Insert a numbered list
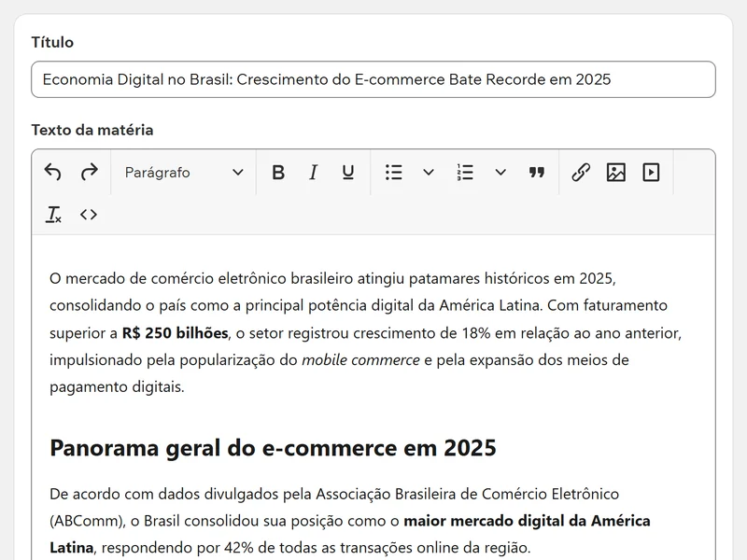 tap(465, 172)
